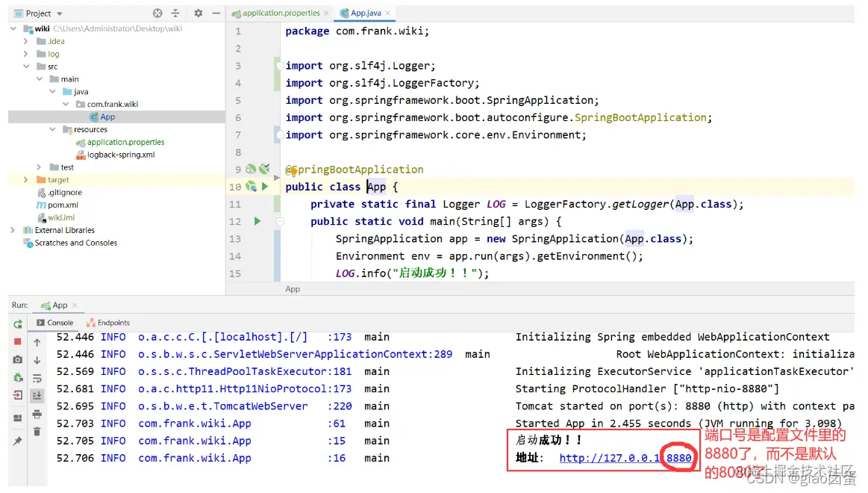Viewport: 868px width, 493px height.
Task: Toggle soft-wrap in console toolbar
Action: point(37,378)
